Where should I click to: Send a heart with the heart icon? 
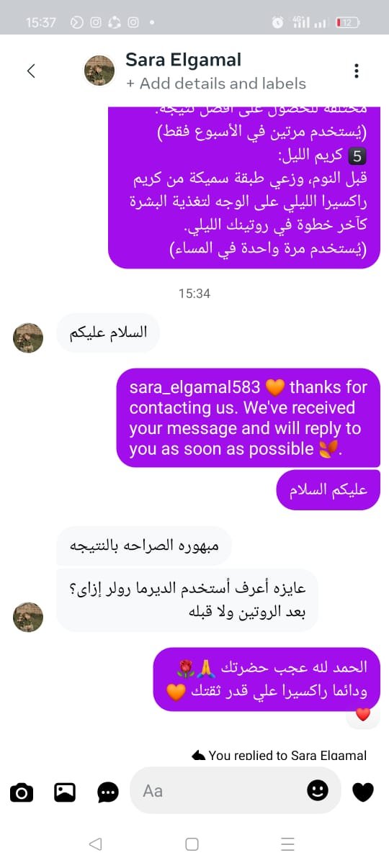[363, 792]
